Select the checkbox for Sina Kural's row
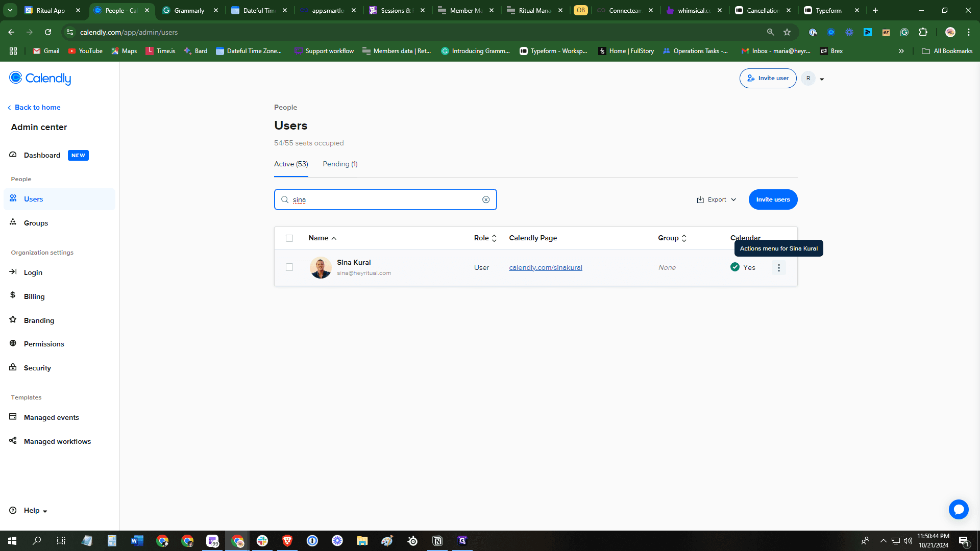The height and width of the screenshot is (551, 980). coord(289,267)
